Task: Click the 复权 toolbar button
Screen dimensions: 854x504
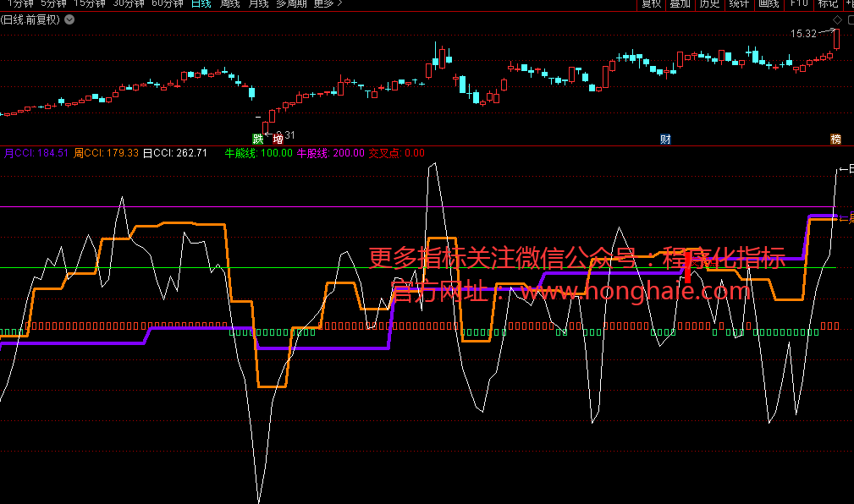Action: (651, 3)
